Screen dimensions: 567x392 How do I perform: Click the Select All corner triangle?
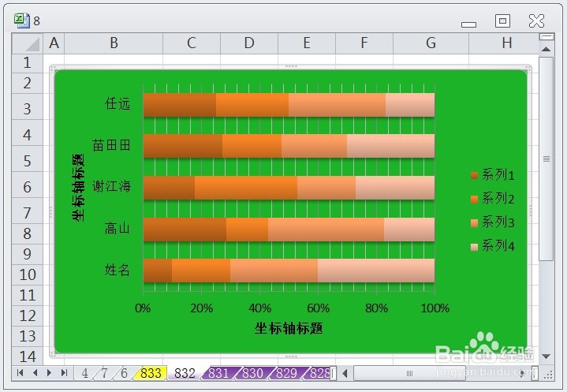tap(28, 43)
